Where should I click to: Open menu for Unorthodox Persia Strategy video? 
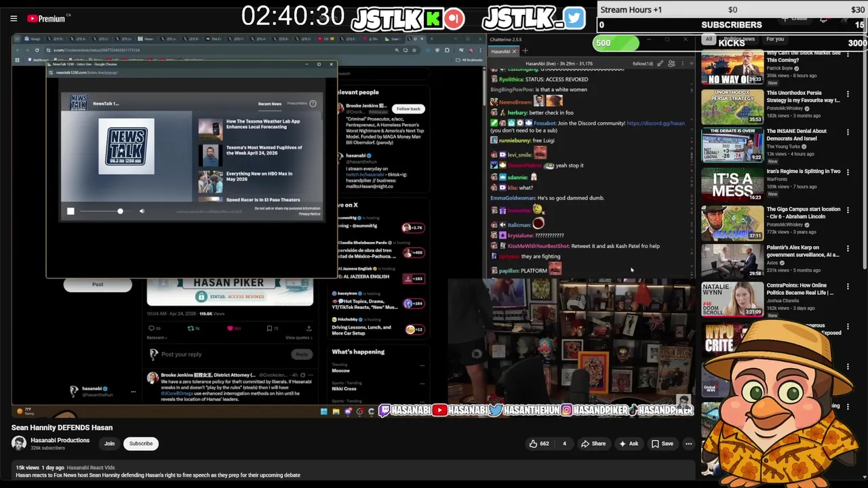(848, 95)
